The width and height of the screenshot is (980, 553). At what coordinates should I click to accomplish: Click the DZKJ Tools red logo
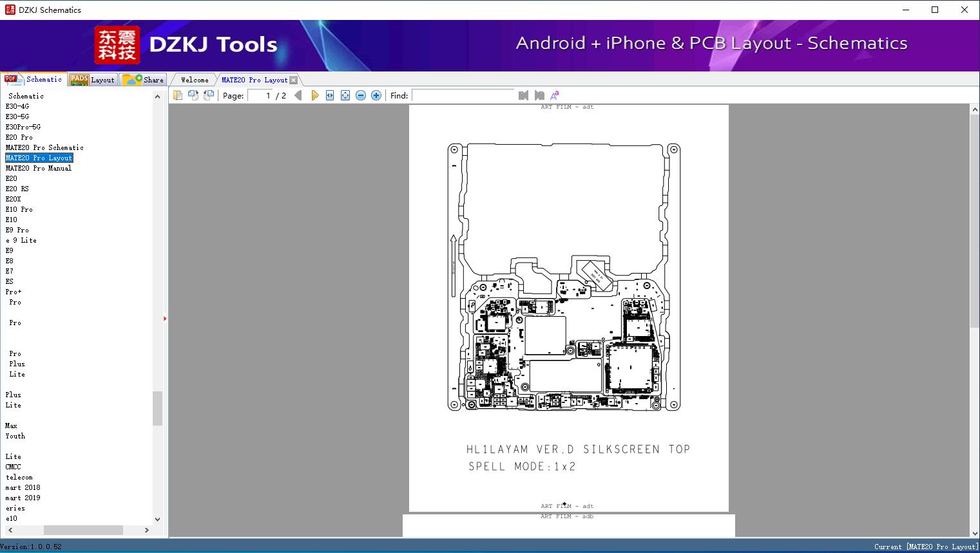coord(117,45)
